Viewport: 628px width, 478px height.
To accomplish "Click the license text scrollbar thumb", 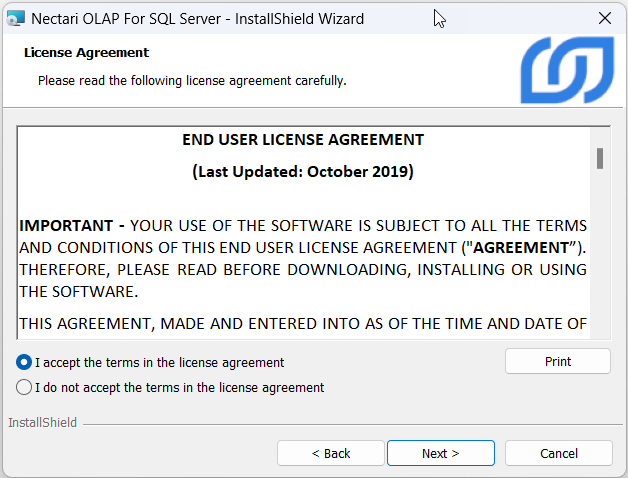I will pyautogui.click(x=600, y=158).
